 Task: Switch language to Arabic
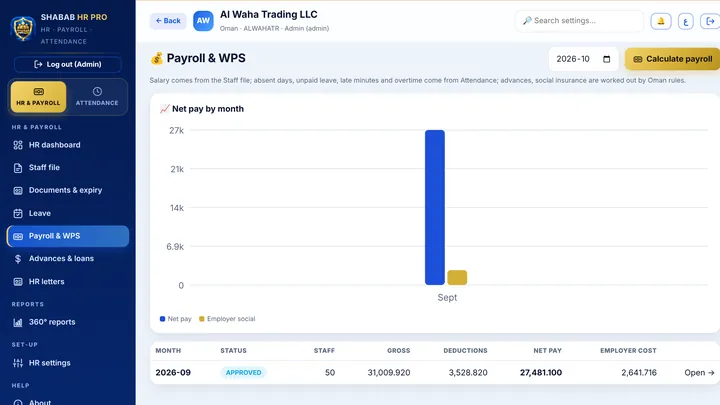686,21
